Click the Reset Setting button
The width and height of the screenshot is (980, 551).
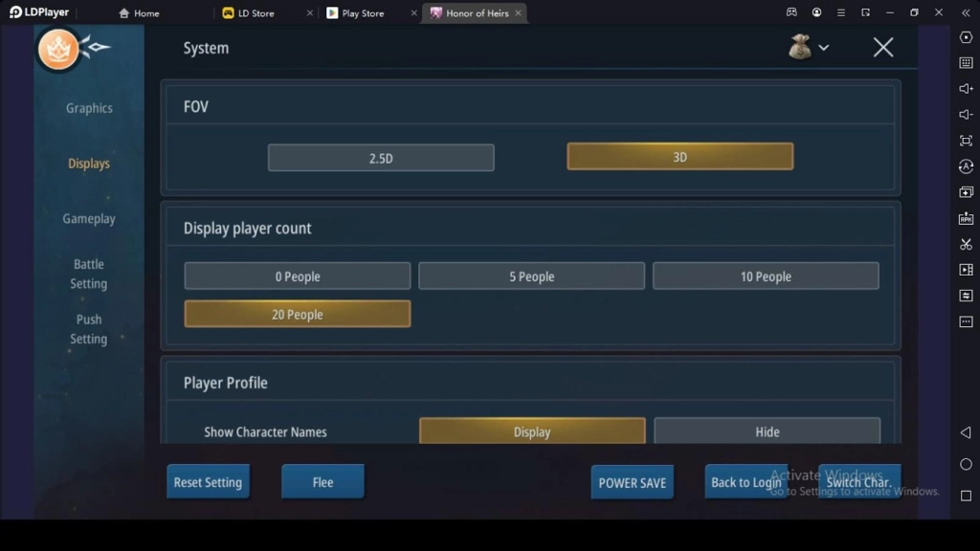[x=208, y=482]
